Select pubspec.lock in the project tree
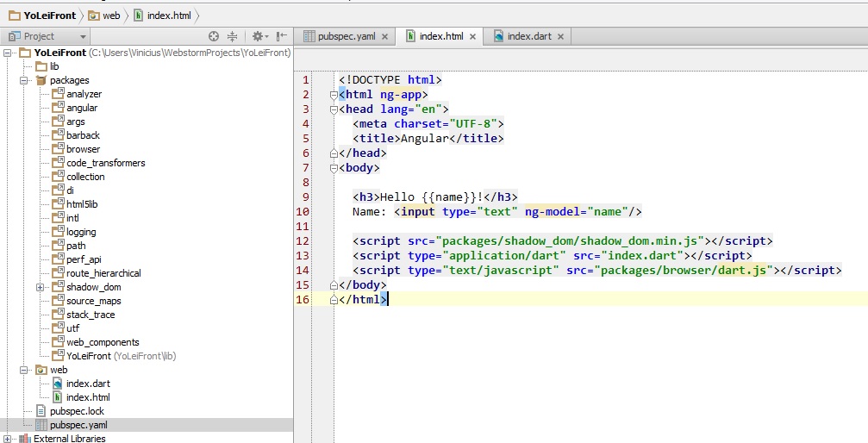Image resolution: width=868 pixels, height=443 pixels. 77,411
